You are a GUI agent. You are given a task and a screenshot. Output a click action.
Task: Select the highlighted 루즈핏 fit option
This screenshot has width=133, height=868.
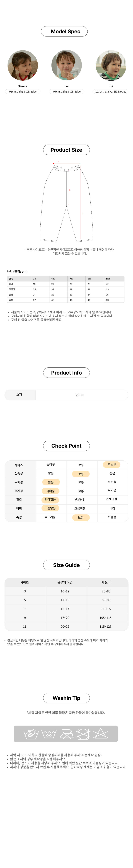coord(112,465)
